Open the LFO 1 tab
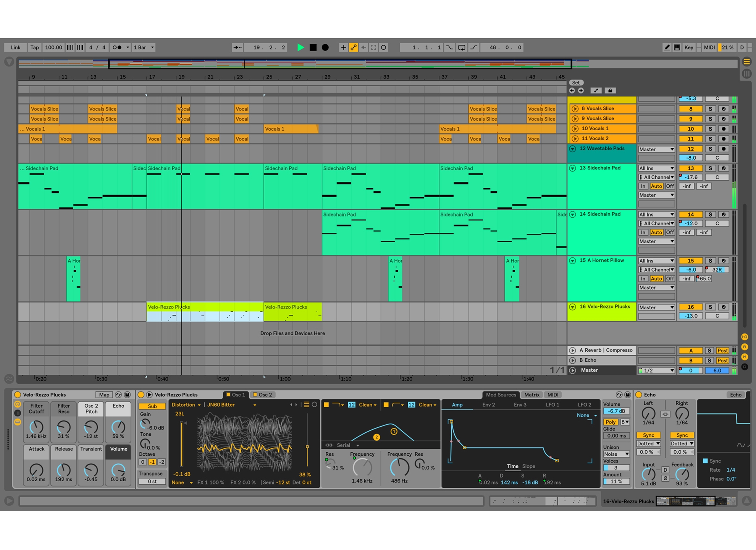Image resolution: width=756 pixels, height=550 pixels. click(x=552, y=405)
